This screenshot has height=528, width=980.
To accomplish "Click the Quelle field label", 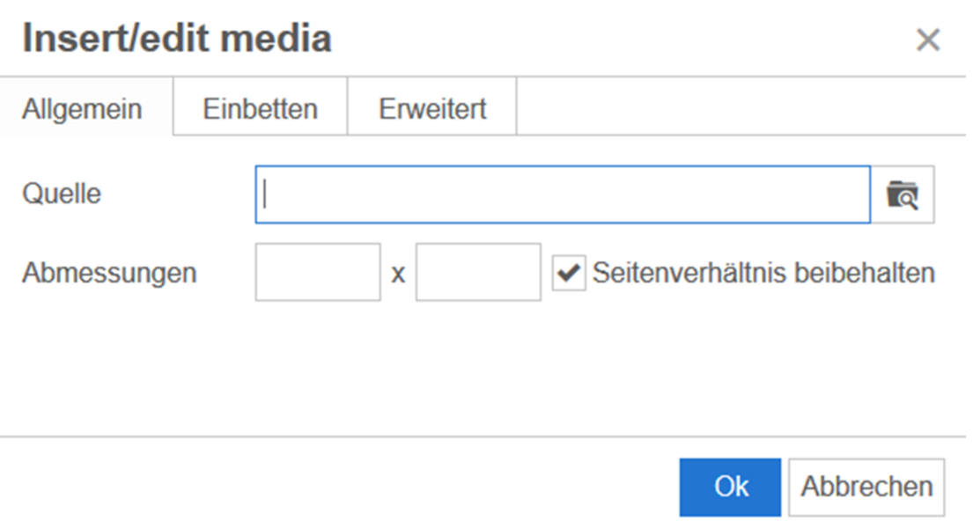I will click(x=62, y=194).
